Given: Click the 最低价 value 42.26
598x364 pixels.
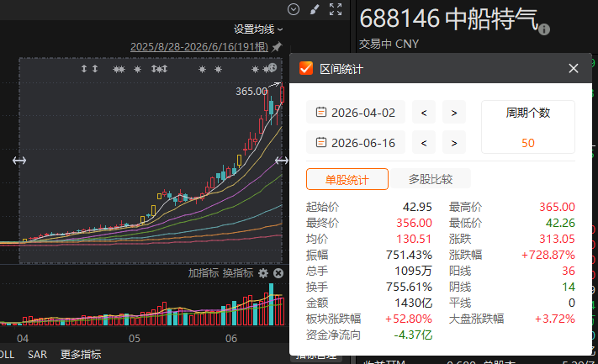Looking at the screenshot, I should pos(560,223).
